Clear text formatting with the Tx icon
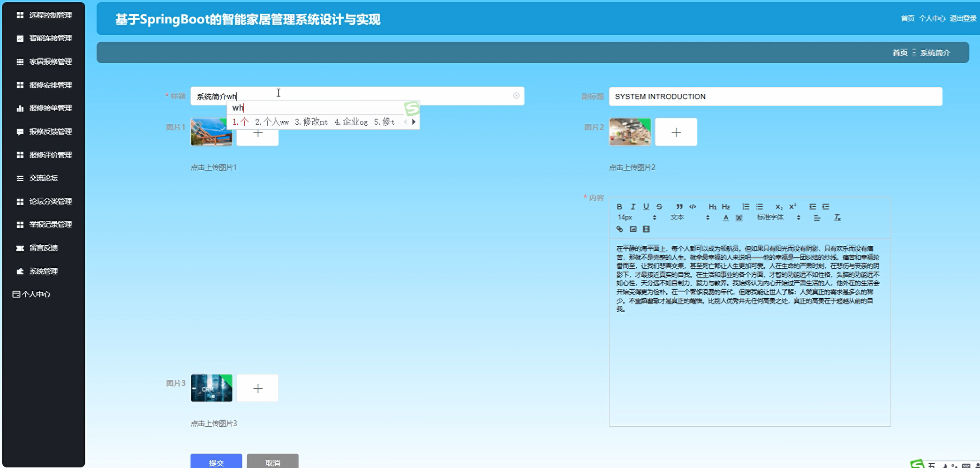This screenshot has width=980, height=468. 838,218
